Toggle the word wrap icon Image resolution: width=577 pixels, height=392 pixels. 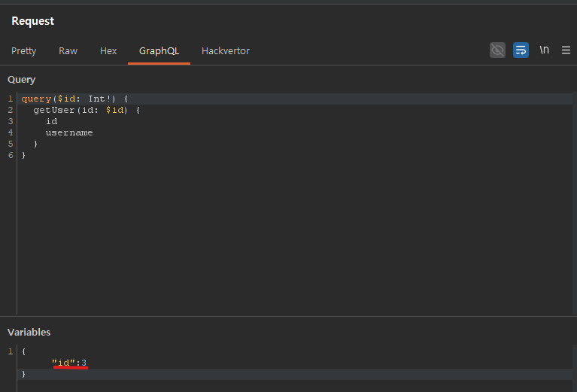click(x=521, y=50)
